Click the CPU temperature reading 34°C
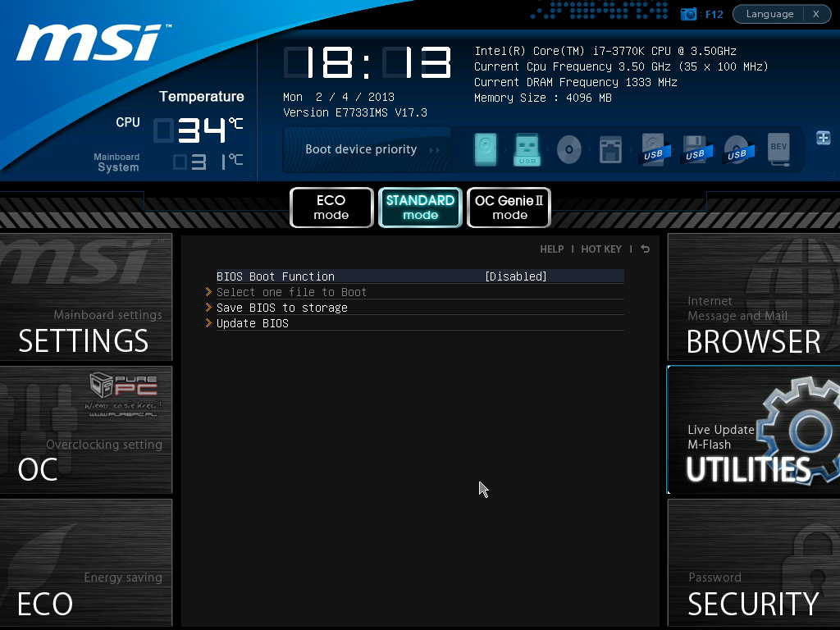Viewport: 840px width, 630px height. tap(199, 130)
